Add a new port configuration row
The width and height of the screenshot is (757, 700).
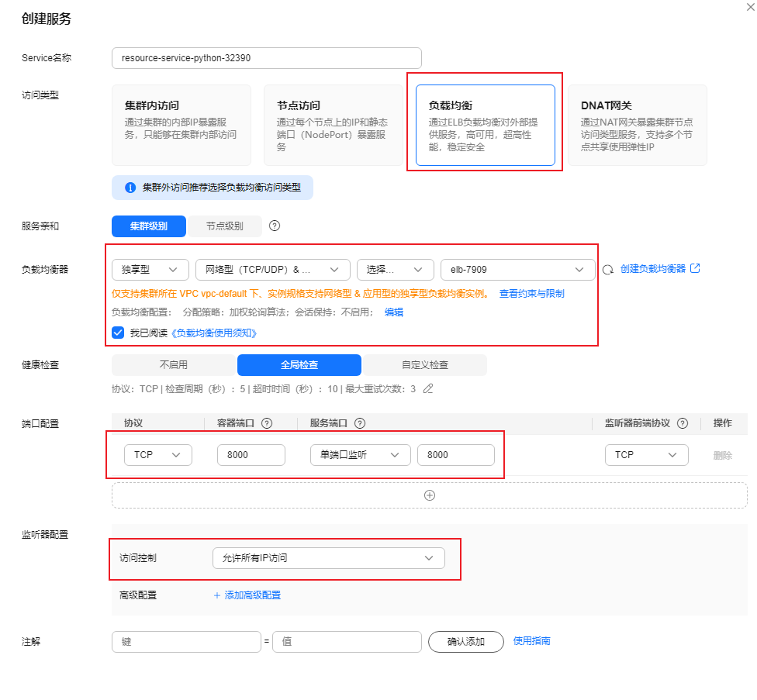429,495
